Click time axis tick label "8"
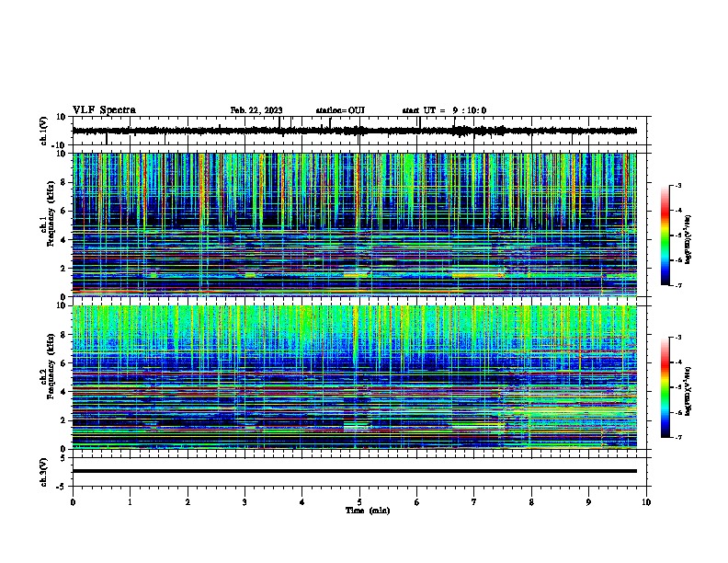 pyautogui.click(x=531, y=502)
